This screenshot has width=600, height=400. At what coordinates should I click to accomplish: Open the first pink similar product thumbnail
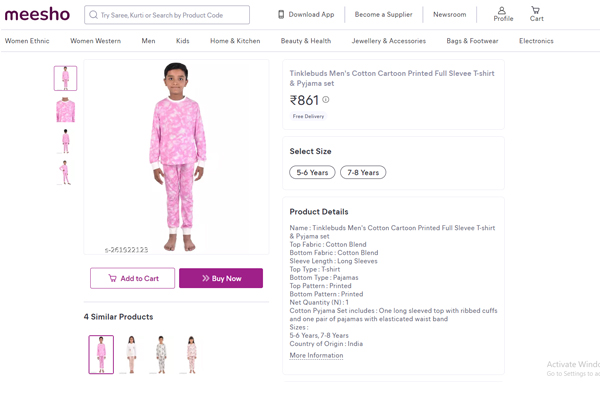click(x=101, y=354)
